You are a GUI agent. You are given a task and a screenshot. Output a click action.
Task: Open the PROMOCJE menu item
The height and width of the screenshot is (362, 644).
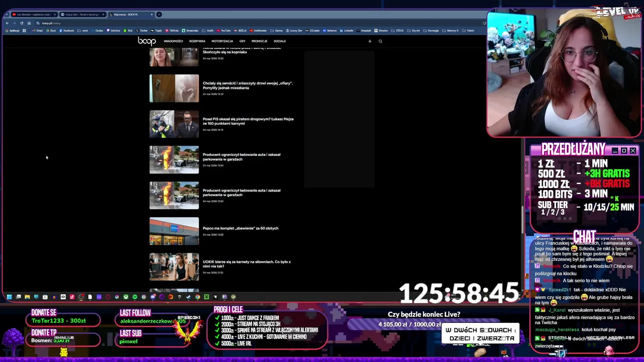[259, 41]
